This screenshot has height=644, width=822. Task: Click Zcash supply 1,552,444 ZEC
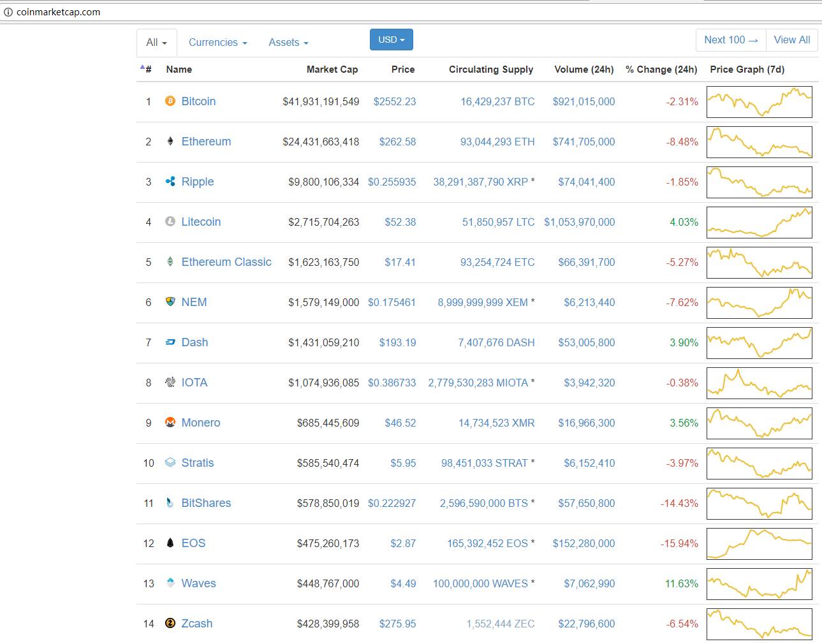pos(501,623)
